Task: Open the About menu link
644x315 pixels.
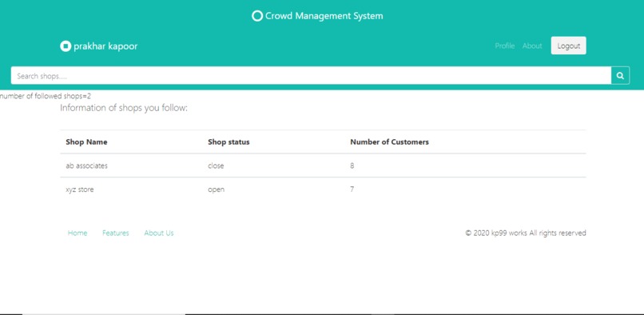Action: (532, 46)
